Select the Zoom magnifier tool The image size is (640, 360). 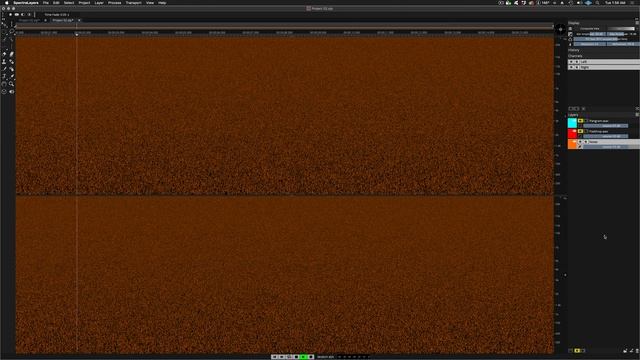click(12, 84)
